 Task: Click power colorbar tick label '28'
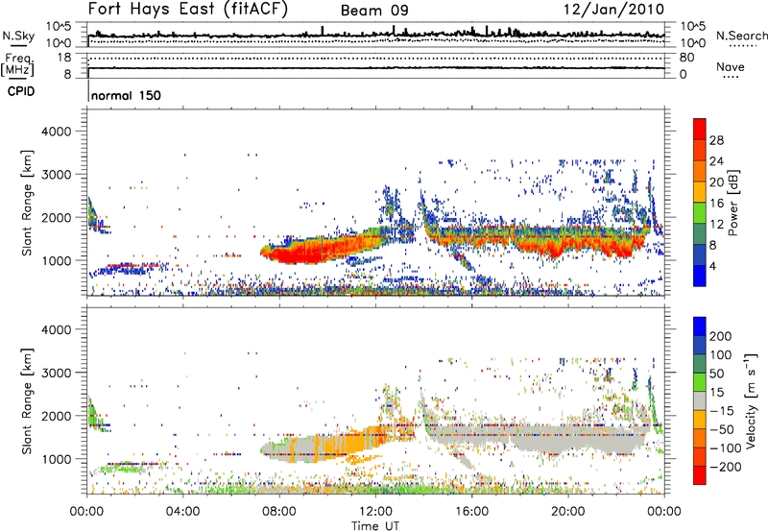(716, 140)
